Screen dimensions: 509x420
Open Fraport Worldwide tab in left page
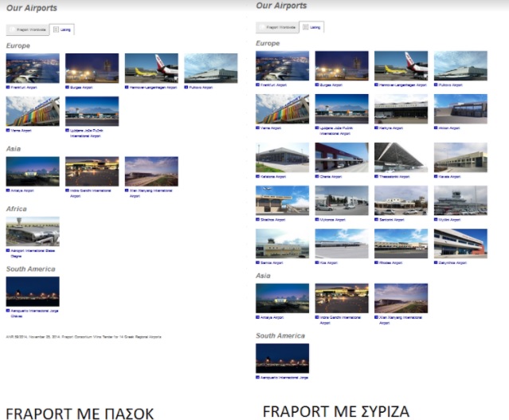tap(28, 29)
